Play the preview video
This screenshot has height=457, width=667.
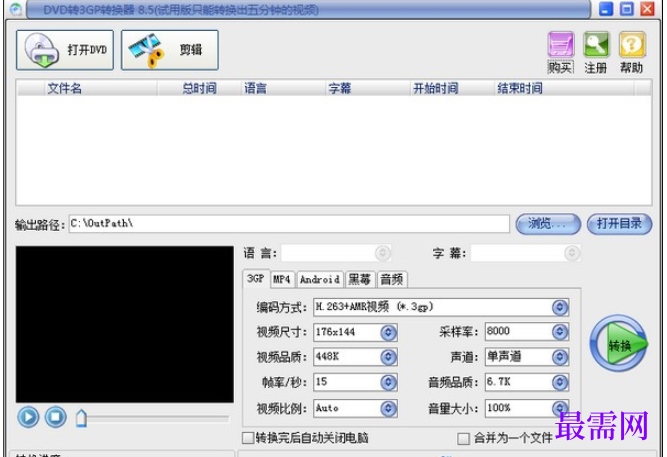pyautogui.click(x=29, y=417)
